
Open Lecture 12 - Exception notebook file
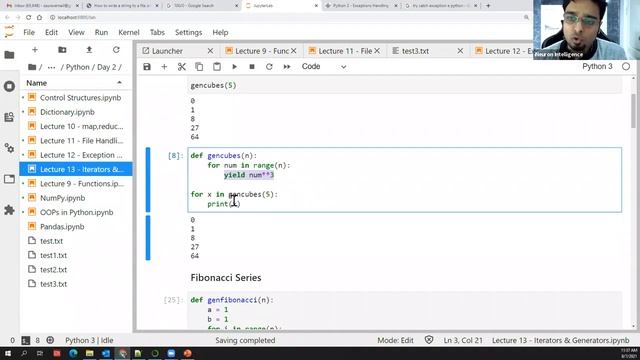76,155
